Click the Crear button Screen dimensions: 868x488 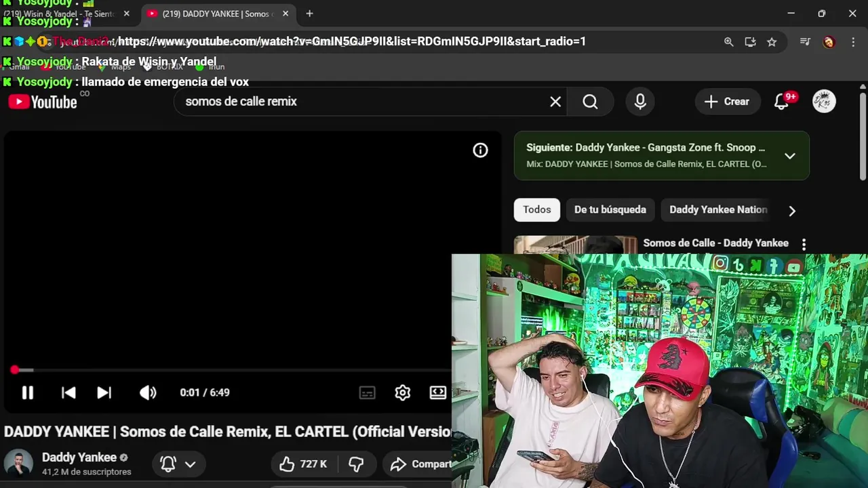[x=727, y=102]
